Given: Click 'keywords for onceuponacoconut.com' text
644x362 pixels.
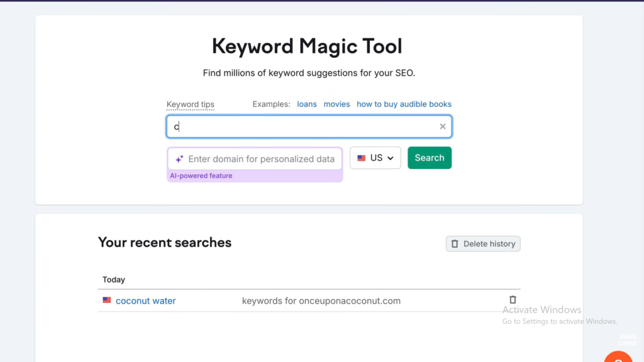Looking at the screenshot, I should [321, 301].
